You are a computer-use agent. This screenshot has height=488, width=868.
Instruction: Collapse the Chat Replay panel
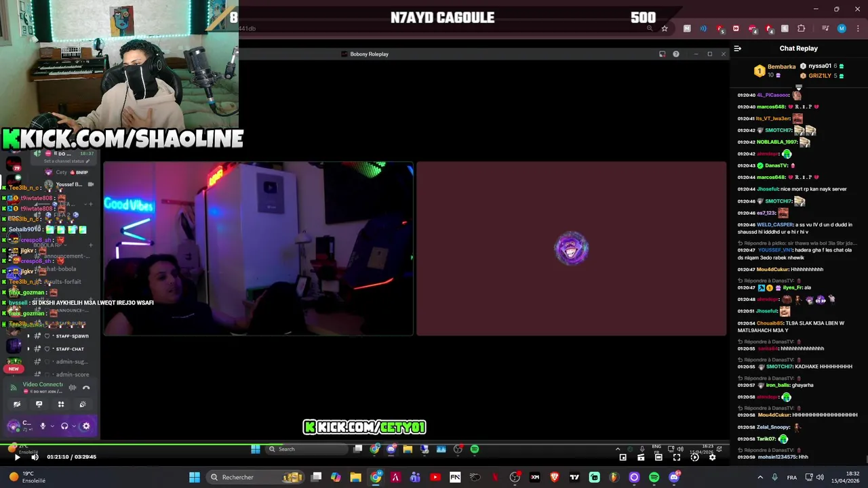tap(738, 48)
